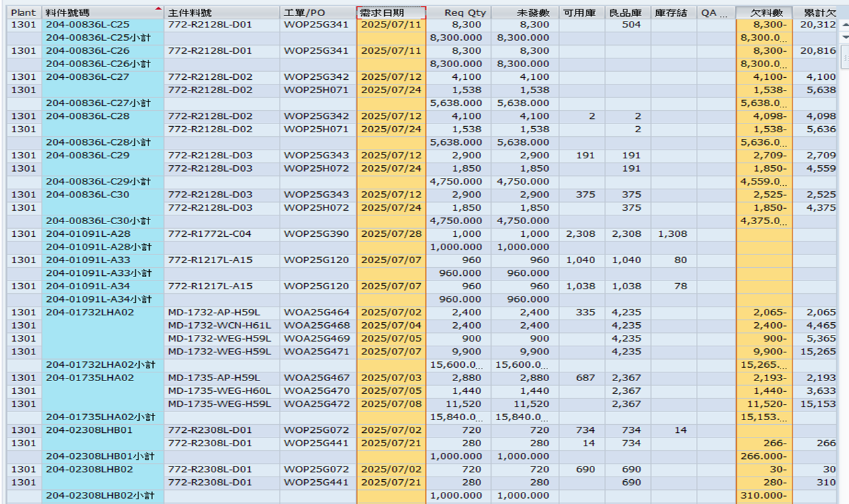
Task: Select the 工單/PO column header
Action: coord(317,13)
